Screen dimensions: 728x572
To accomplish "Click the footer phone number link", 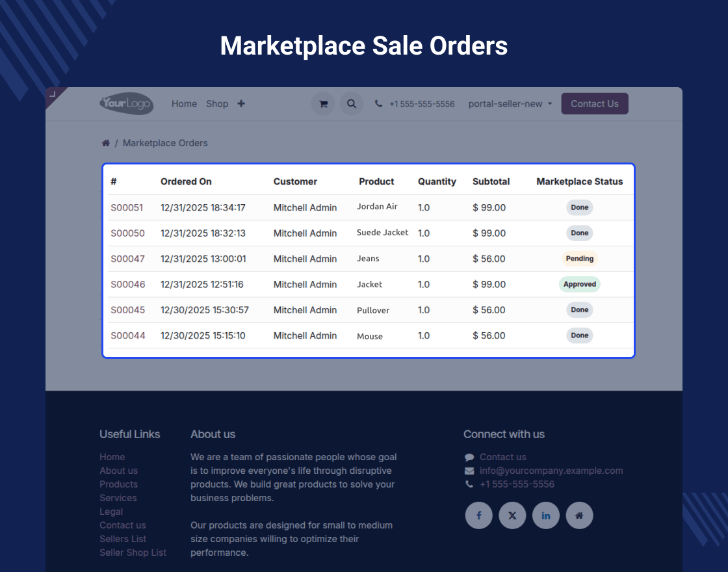I will (x=517, y=484).
